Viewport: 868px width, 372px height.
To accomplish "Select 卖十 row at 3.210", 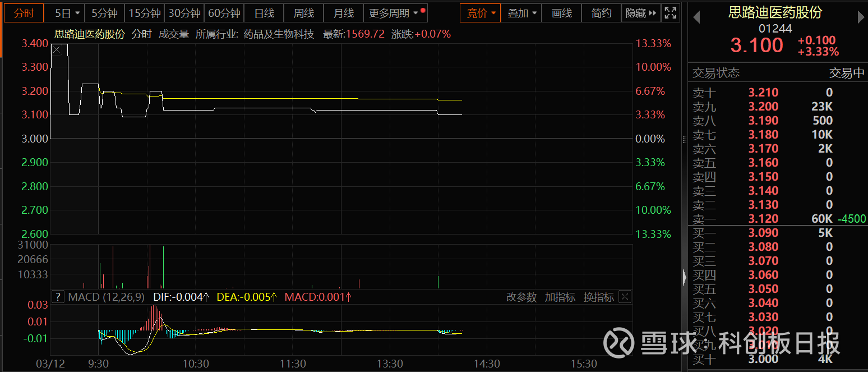I will [778, 93].
